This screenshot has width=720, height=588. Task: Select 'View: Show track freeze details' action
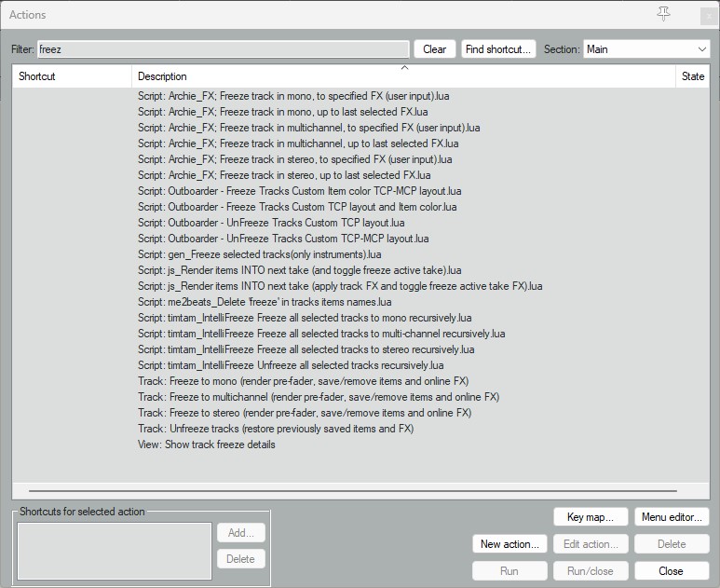click(x=207, y=444)
